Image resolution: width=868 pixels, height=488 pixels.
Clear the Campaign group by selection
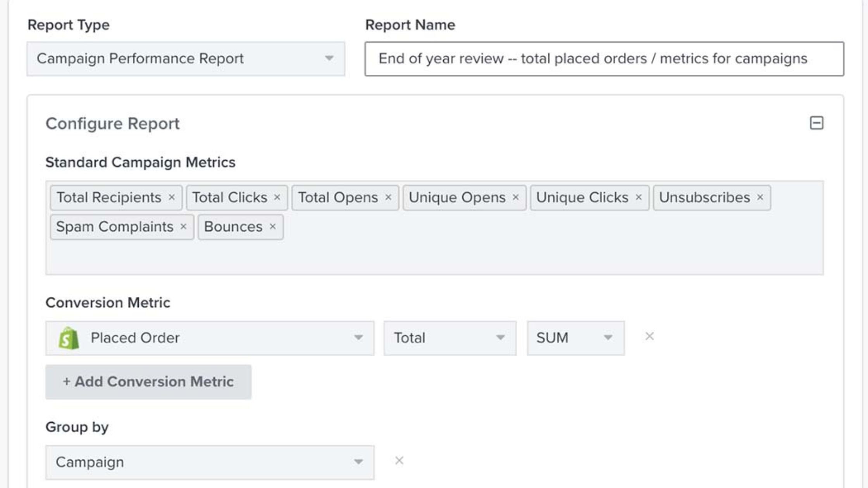399,461
